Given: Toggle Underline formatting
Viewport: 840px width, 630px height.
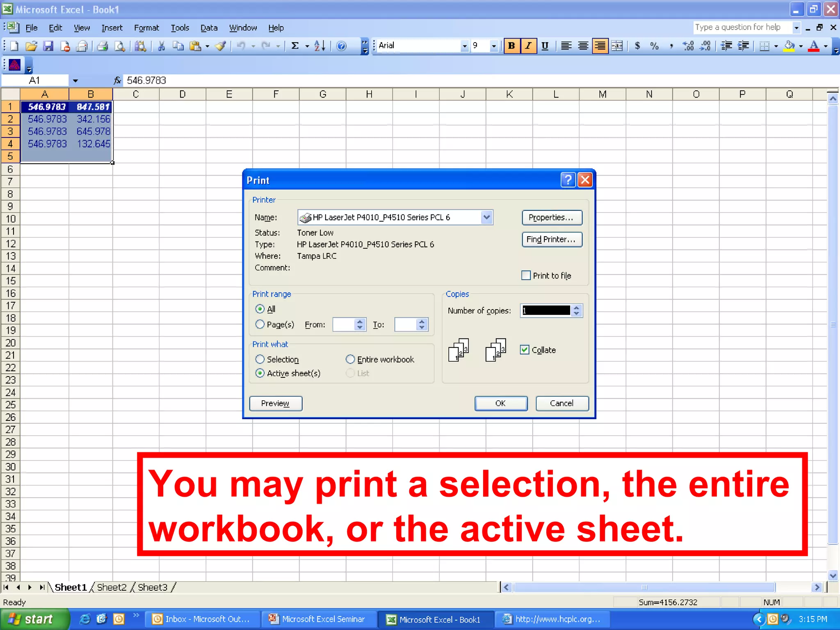Looking at the screenshot, I should [545, 46].
